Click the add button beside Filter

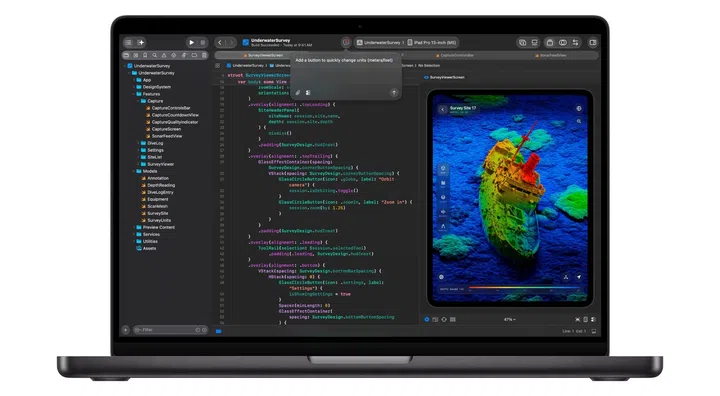pos(125,330)
